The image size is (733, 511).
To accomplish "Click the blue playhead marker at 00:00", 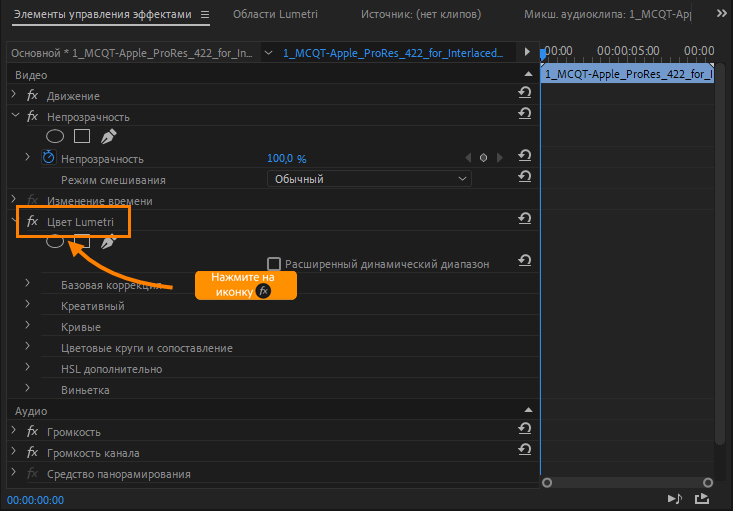I will coord(543,54).
